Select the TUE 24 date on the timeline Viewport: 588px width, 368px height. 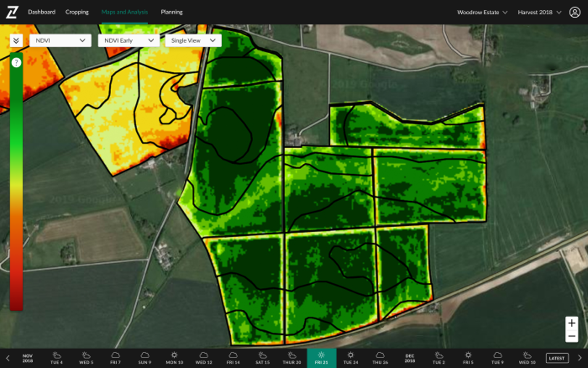click(x=351, y=358)
